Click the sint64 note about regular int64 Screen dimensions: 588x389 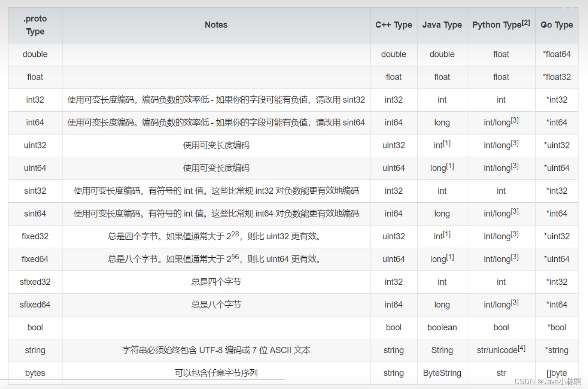[216, 214]
